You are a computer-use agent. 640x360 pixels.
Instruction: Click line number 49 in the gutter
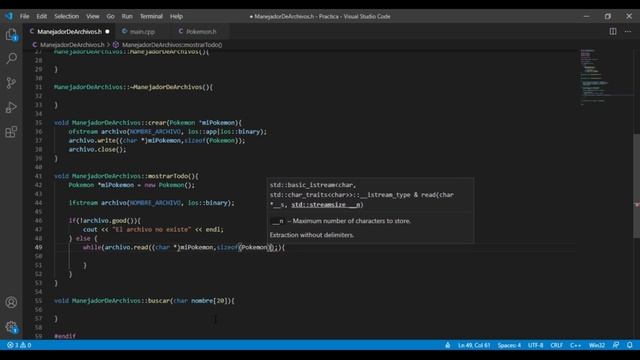click(38, 247)
